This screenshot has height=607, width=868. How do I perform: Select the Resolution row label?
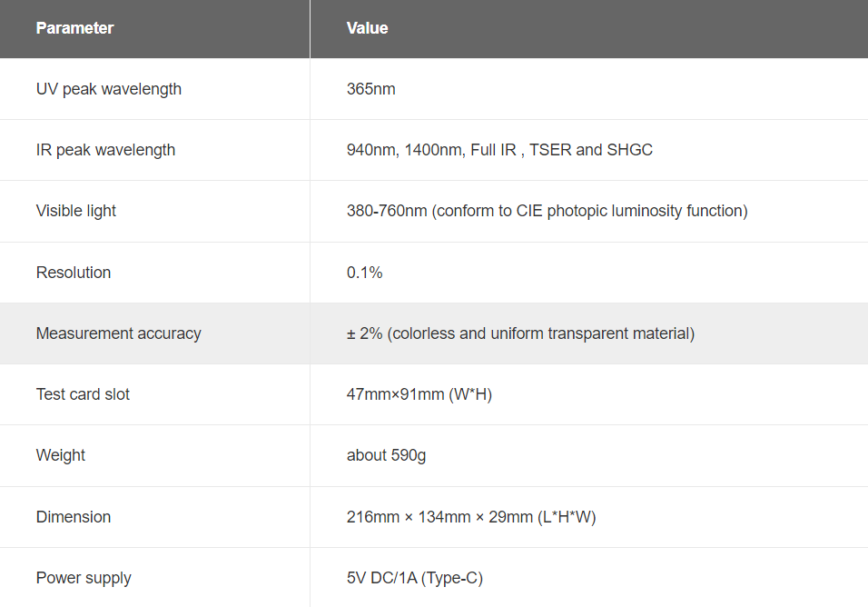pyautogui.click(x=73, y=273)
